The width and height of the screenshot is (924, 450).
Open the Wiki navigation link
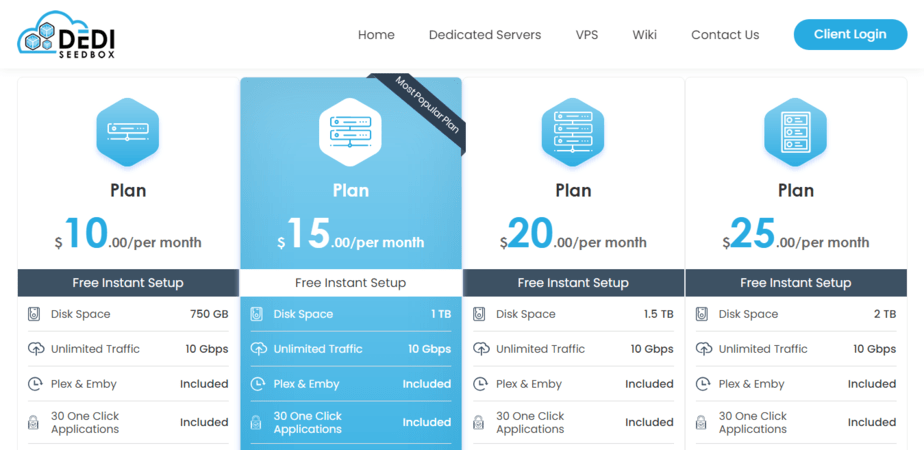click(644, 35)
